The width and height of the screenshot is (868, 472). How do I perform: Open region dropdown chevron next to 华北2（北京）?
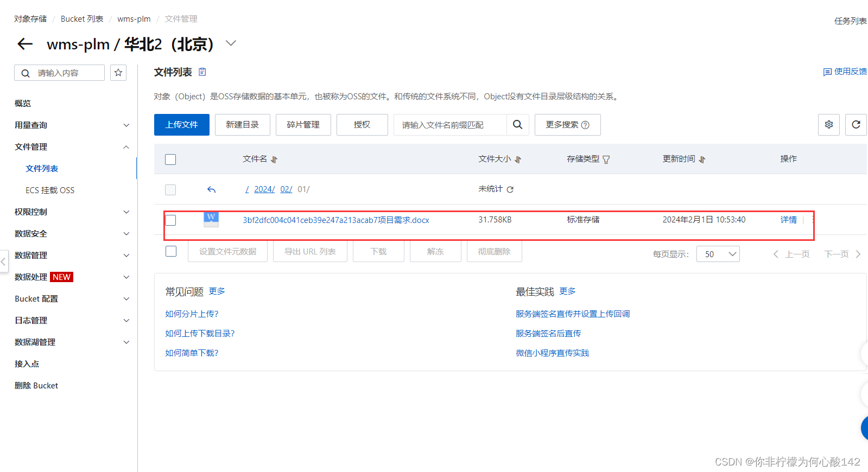(231, 43)
